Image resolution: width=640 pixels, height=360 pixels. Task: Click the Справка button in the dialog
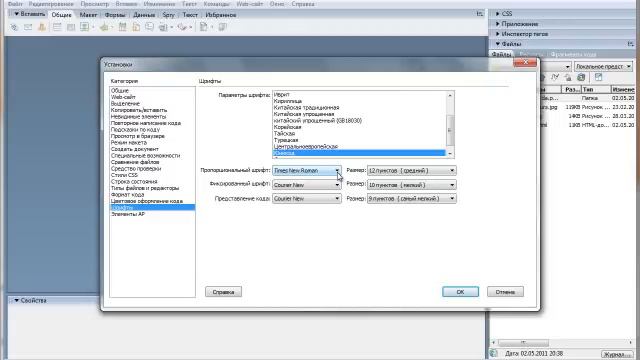(x=223, y=292)
